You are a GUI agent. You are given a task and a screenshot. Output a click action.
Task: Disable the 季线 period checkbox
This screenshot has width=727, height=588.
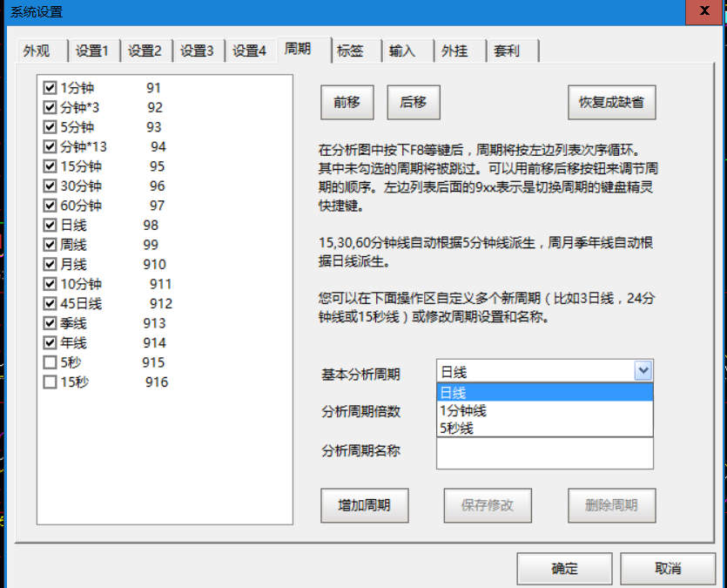coord(50,323)
